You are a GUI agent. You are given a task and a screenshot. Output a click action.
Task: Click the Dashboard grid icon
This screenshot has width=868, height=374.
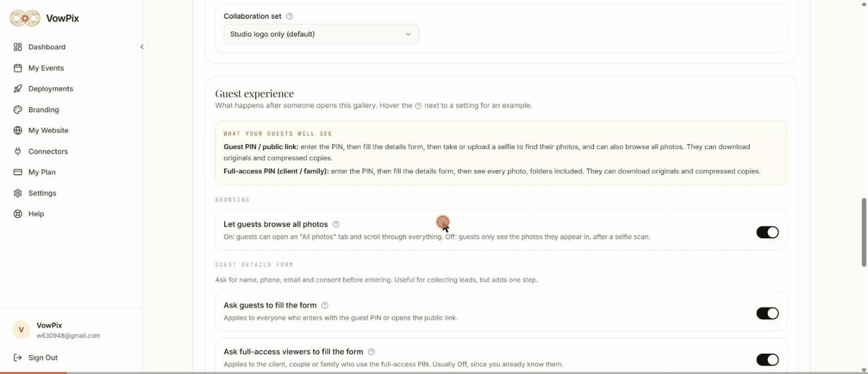pyautogui.click(x=18, y=47)
